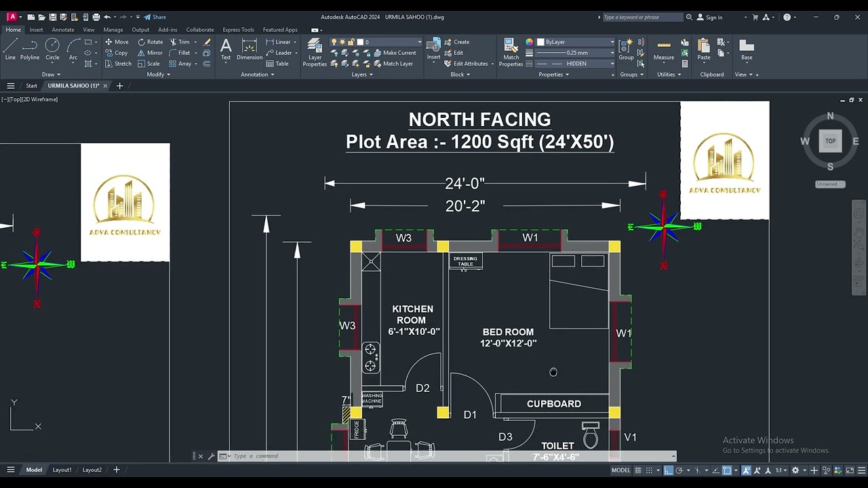Toggle object snap in status bar
This screenshot has width=868, height=488.
(x=727, y=470)
